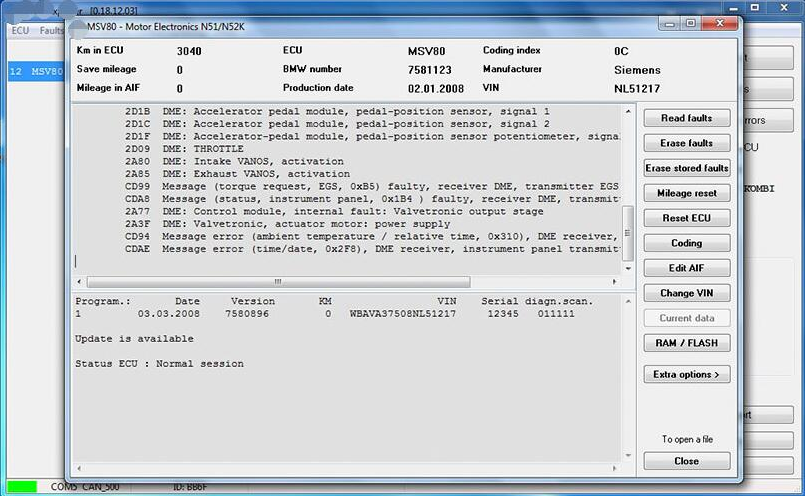The height and width of the screenshot is (496, 805).
Task: Click lower pane scroll up arrow
Action: point(628,301)
